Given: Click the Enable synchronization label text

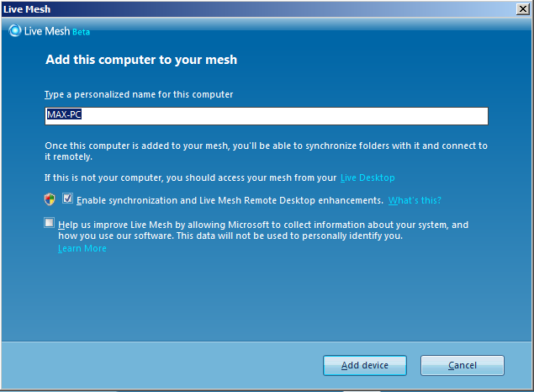Looking at the screenshot, I should (230, 200).
